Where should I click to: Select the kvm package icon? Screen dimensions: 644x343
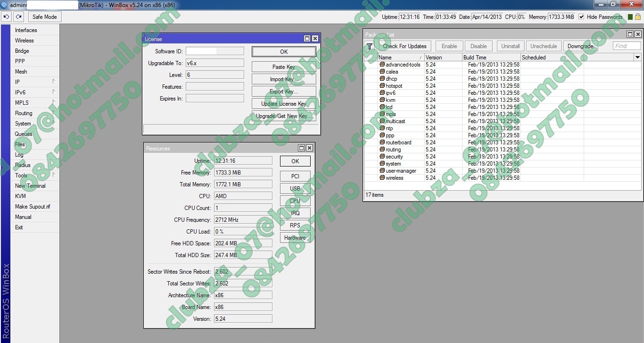(382, 100)
